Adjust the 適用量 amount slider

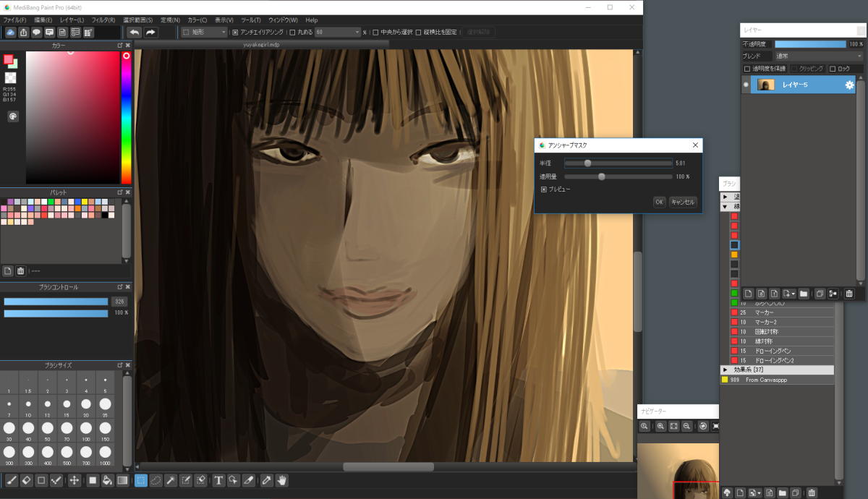[x=618, y=176]
